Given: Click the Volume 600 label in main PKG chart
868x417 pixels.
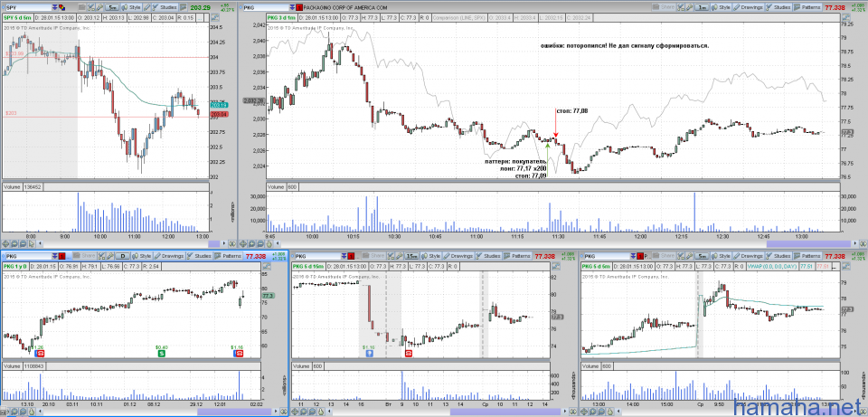Looking at the screenshot, I should pyautogui.click(x=282, y=187).
